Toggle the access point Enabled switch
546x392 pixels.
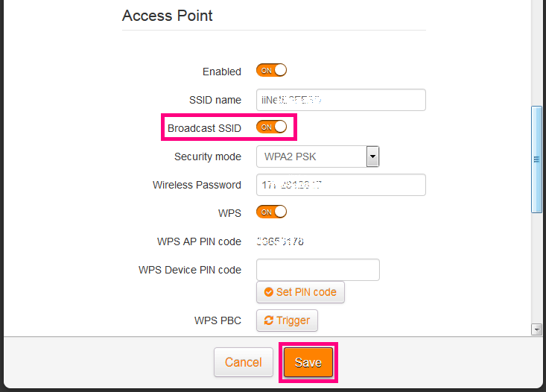click(271, 71)
